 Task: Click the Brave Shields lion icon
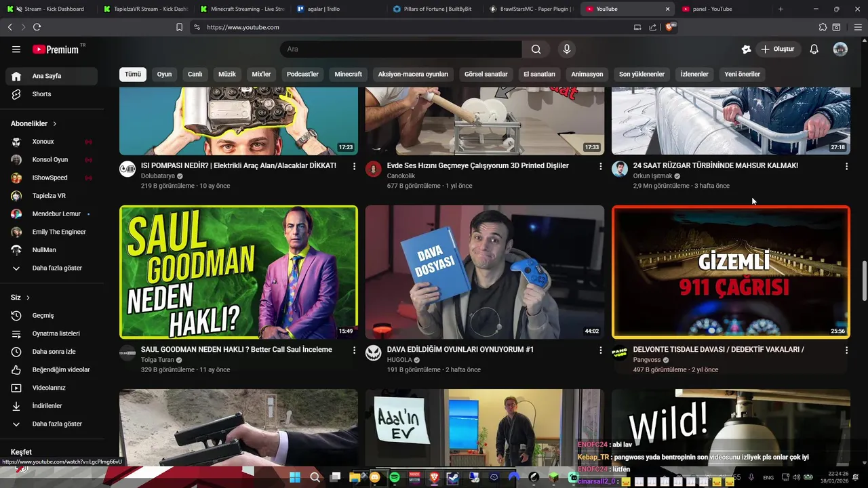tap(670, 27)
